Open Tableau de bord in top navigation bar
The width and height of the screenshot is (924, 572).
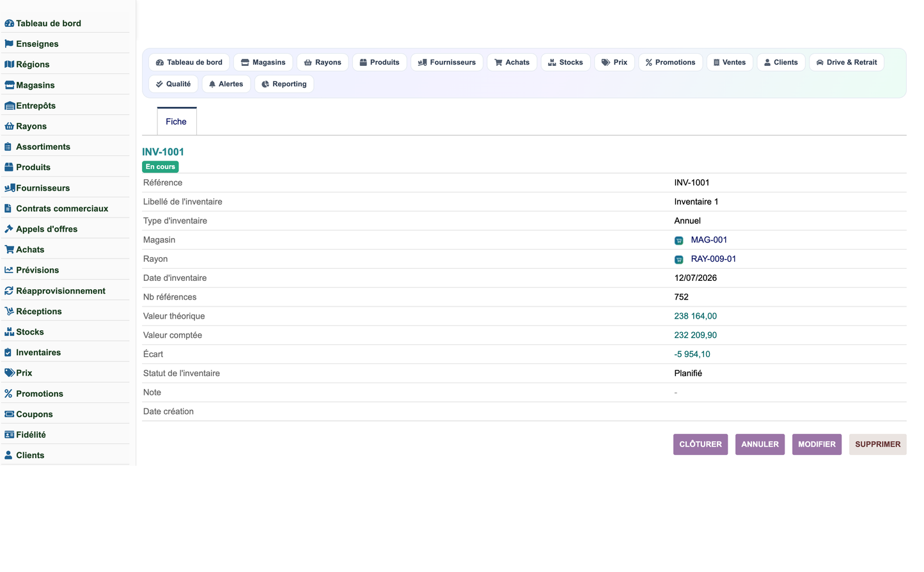189,62
